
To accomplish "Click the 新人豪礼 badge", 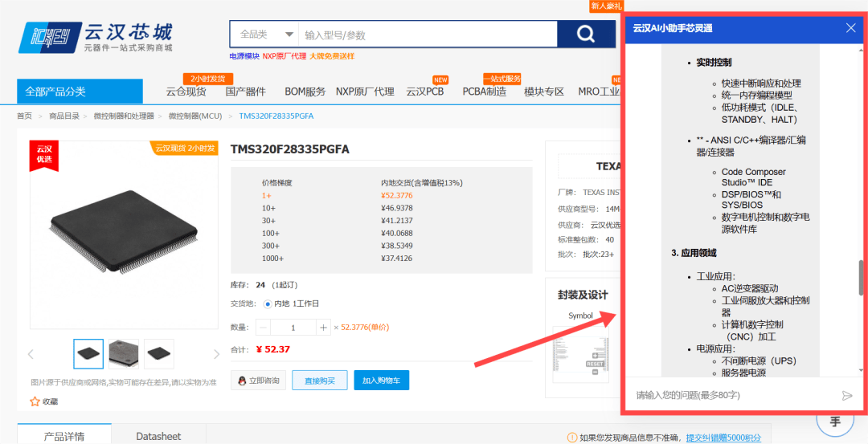I will coord(606,6).
